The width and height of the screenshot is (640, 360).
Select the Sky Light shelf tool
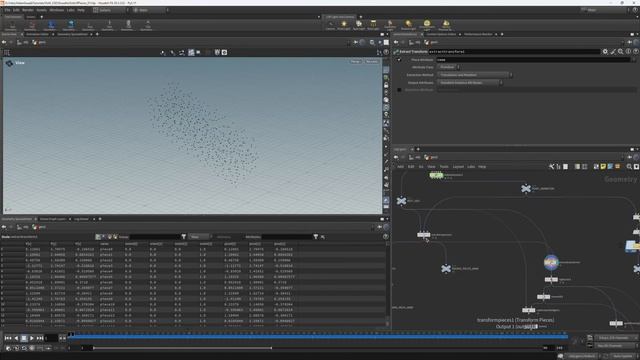pos(445,25)
